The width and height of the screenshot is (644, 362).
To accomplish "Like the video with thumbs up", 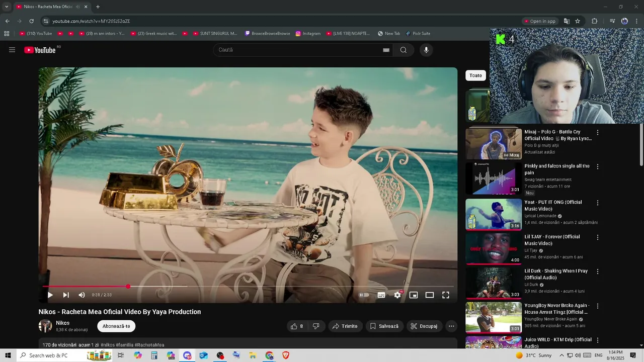I will [x=297, y=326].
